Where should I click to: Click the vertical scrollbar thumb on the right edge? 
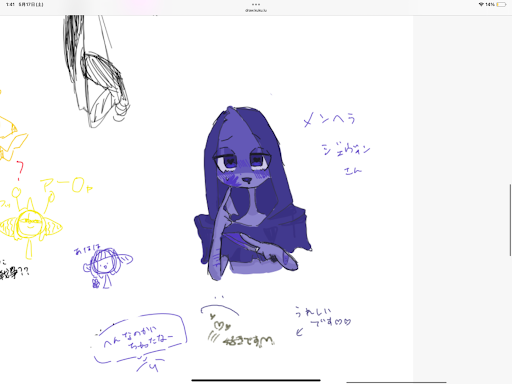510,220
